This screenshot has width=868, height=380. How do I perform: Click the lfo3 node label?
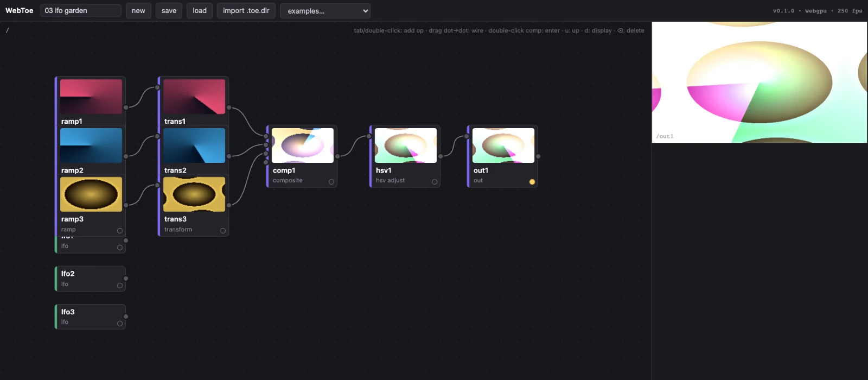coord(68,312)
